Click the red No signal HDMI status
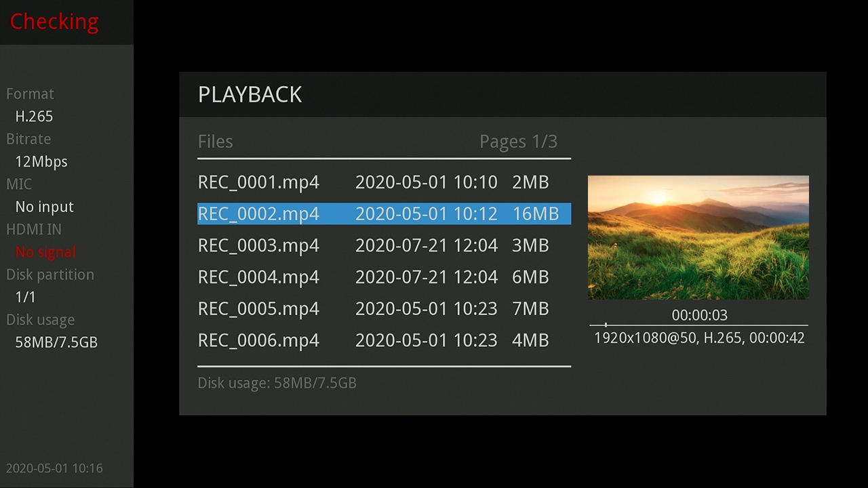 pos(45,252)
